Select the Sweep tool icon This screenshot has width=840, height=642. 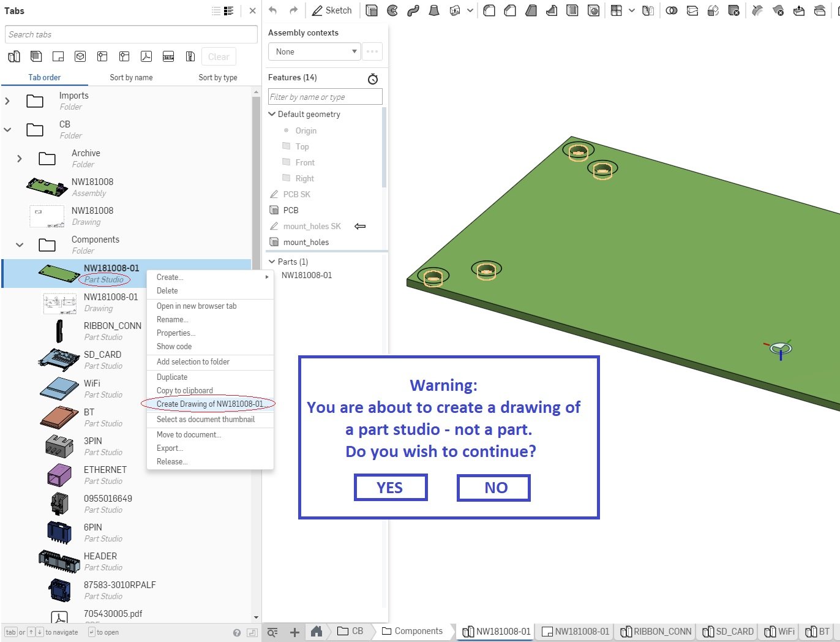point(413,10)
